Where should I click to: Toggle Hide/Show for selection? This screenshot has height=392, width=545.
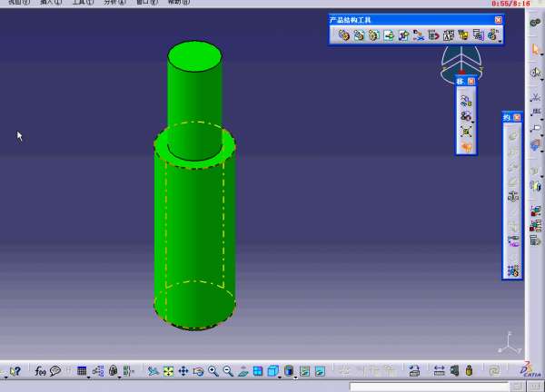coord(305,371)
